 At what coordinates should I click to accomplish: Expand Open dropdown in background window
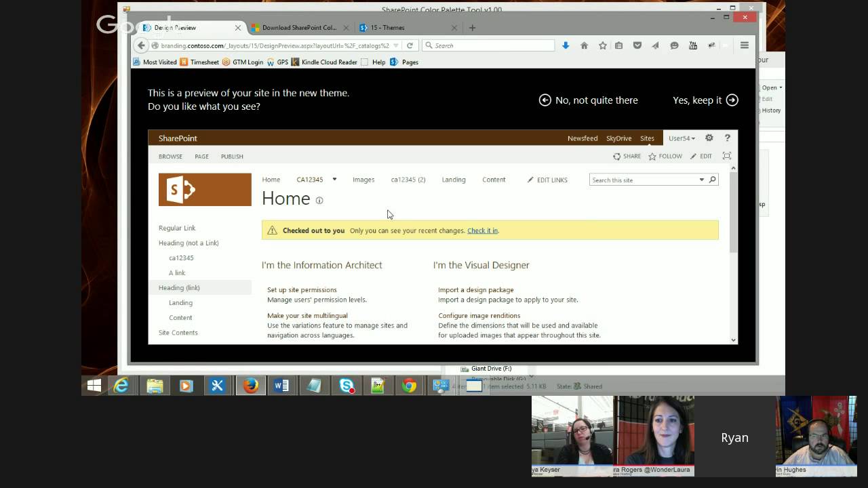[x=771, y=87]
